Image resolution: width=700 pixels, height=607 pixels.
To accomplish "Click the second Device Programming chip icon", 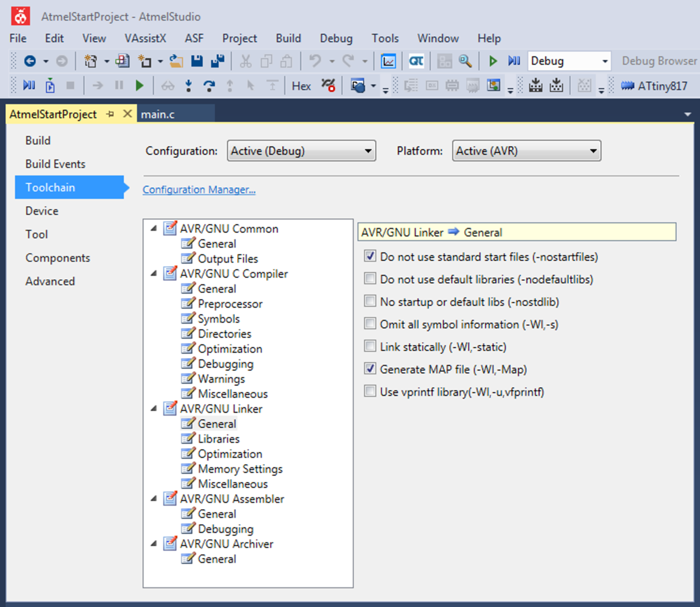I will 556,85.
